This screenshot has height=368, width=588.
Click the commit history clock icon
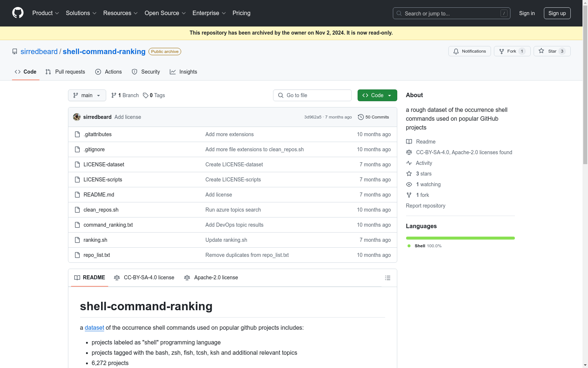pos(361,117)
